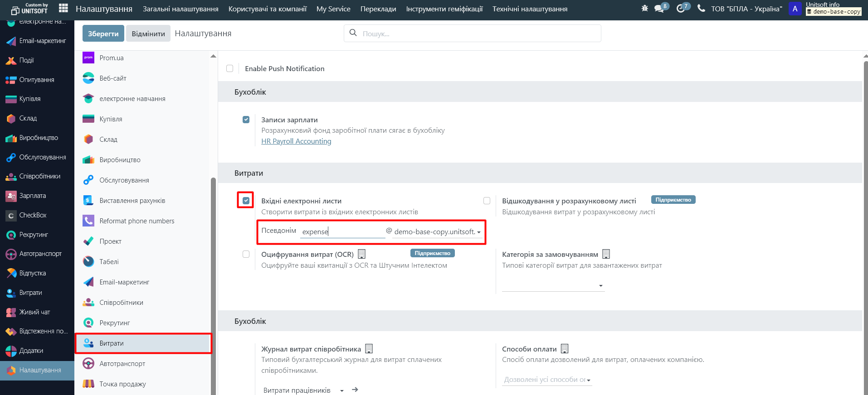Click the arrow next to Витрати працівників
The image size is (868, 395).
(x=355, y=390)
